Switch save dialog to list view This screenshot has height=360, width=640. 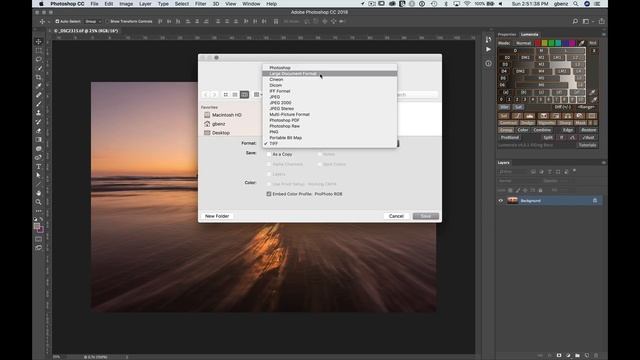235,95
